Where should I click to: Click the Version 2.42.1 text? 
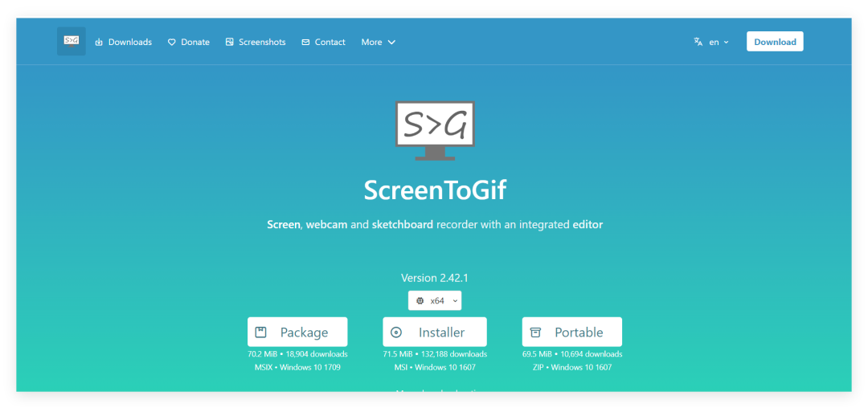point(435,278)
